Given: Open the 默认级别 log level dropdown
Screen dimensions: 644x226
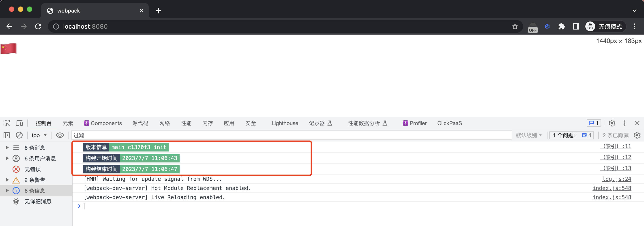Looking at the screenshot, I should coord(528,135).
